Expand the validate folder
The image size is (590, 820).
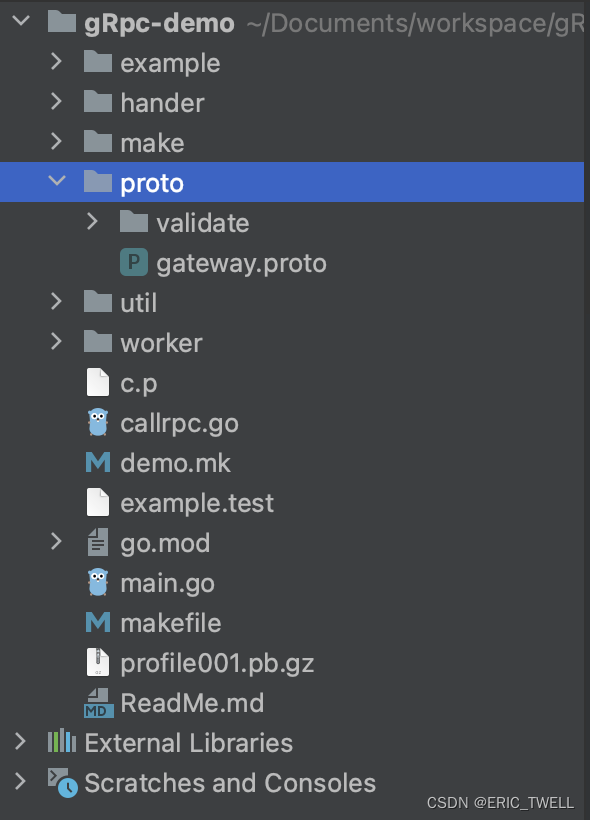[x=92, y=221]
